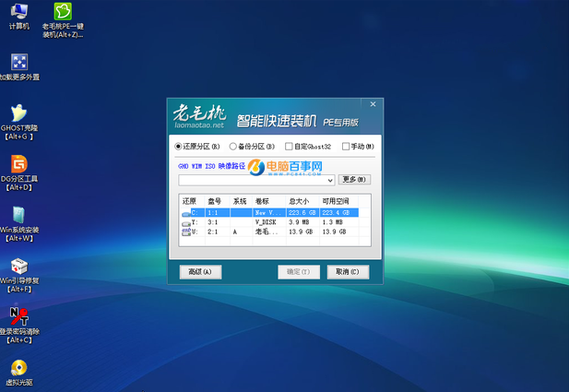Viewport: 569px width, 392px height.
Task: Open the 加载更多外置 icon
Action: 19,63
